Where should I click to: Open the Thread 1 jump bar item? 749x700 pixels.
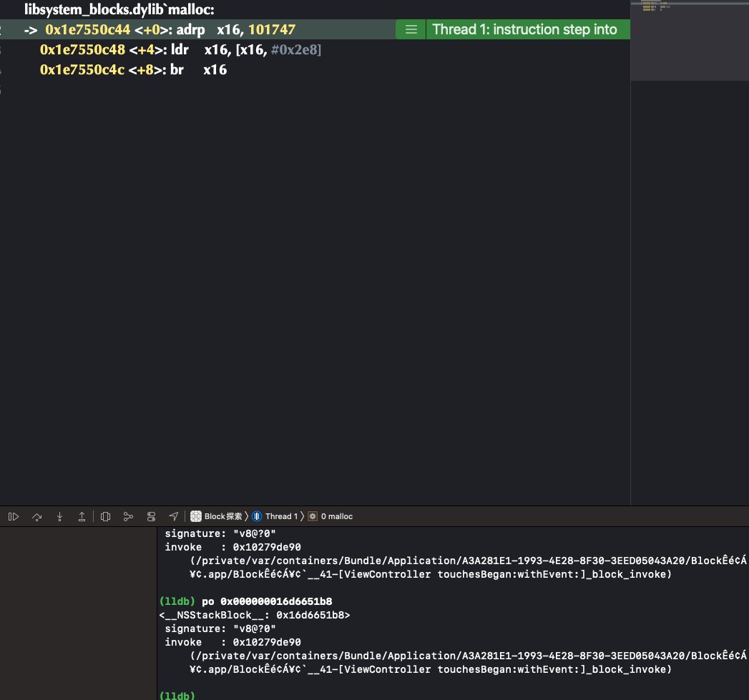coord(275,516)
